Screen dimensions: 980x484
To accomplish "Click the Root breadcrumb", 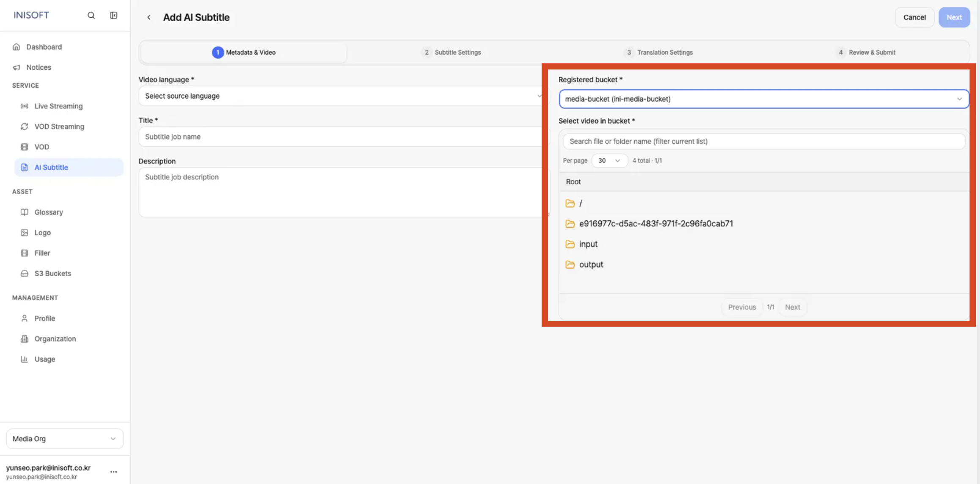I will 573,181.
